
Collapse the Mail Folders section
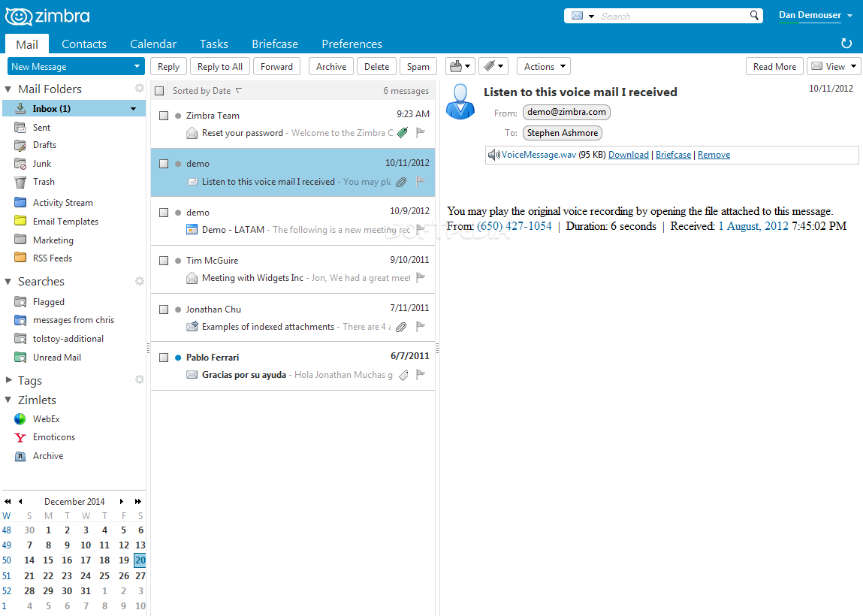[x=8, y=89]
